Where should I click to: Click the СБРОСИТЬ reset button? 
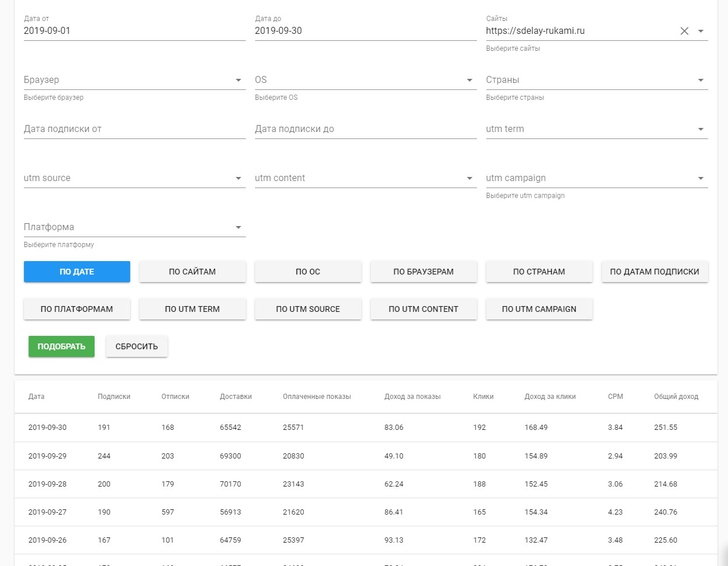(137, 346)
